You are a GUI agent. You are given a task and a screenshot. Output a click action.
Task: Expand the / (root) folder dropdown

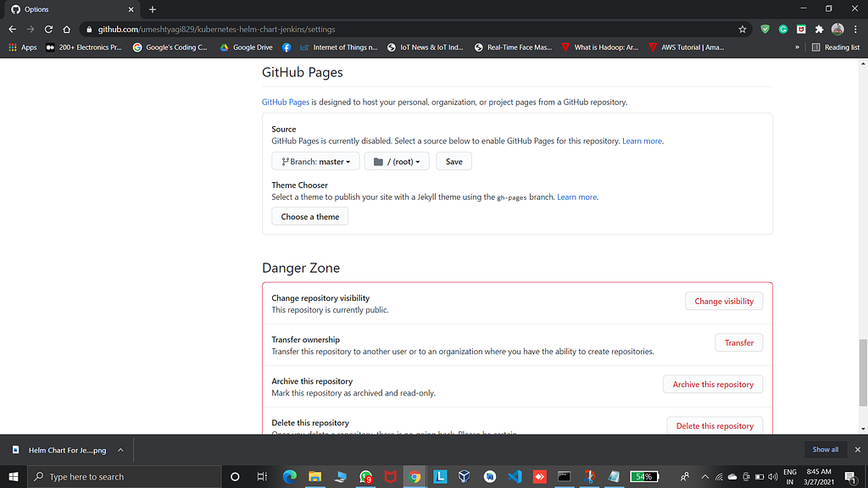click(x=397, y=162)
